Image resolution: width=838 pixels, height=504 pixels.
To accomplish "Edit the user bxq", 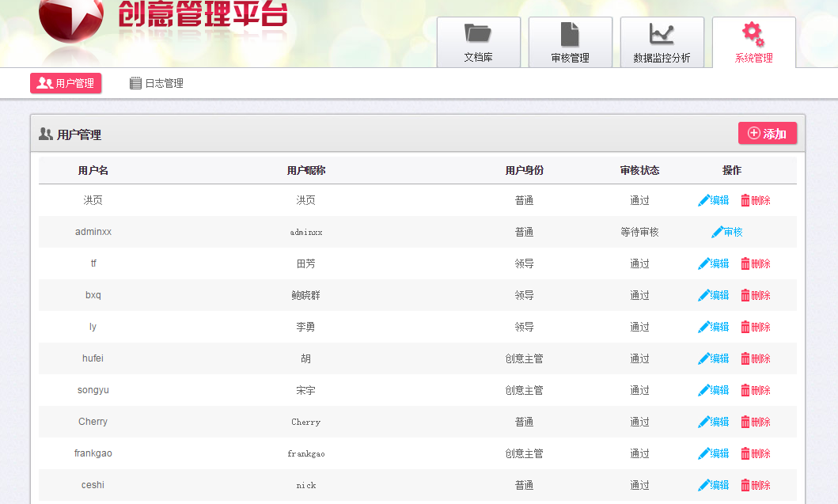I will (x=714, y=295).
